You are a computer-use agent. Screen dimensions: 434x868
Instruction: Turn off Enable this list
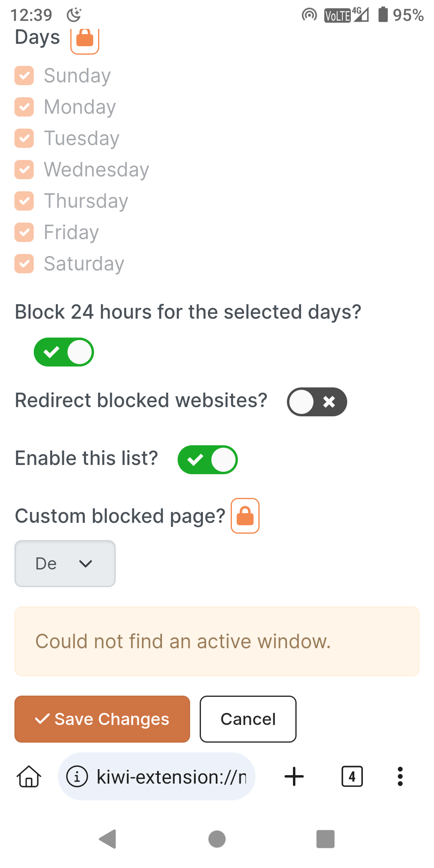pyautogui.click(x=207, y=459)
